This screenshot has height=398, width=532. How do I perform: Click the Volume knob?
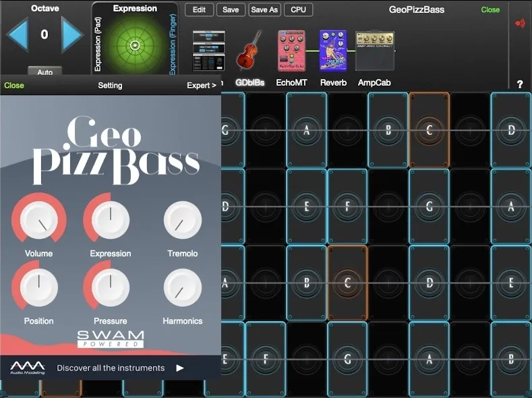38,220
